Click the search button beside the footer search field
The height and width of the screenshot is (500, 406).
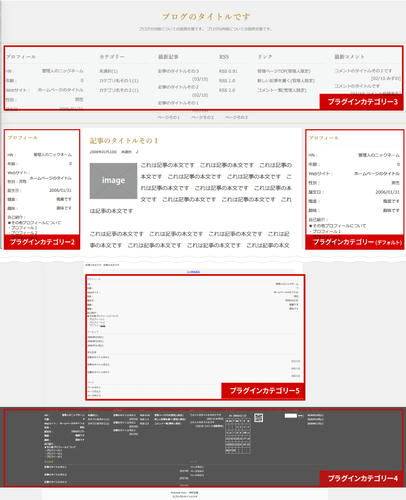[x=300, y=416]
